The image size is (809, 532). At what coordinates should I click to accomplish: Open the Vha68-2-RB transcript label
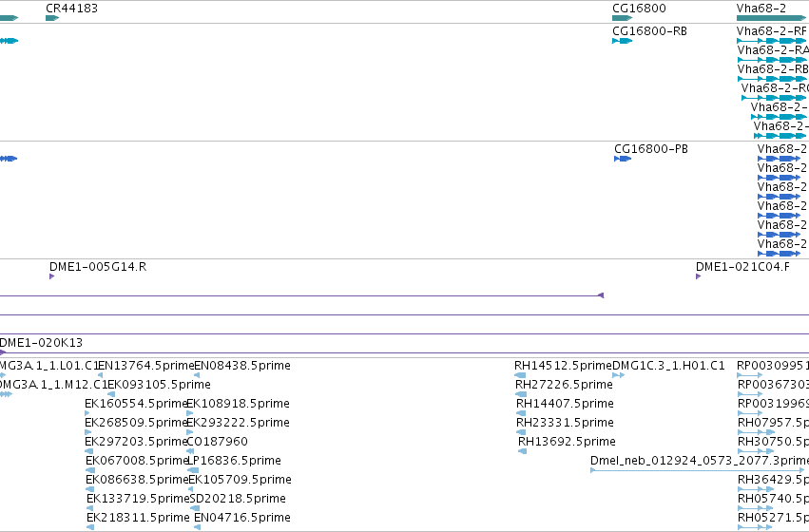[x=773, y=69]
